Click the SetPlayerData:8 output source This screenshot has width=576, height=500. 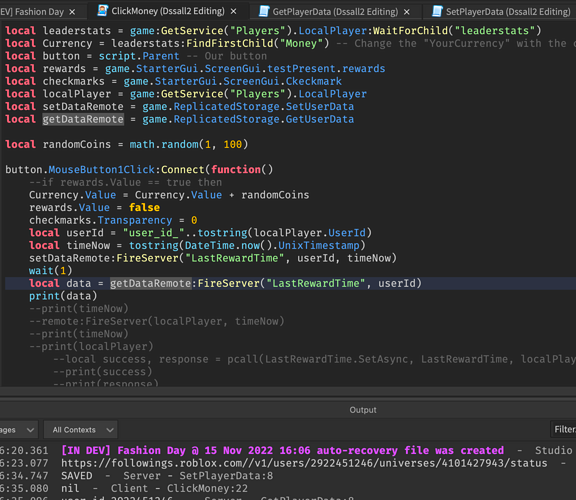tap(226, 476)
